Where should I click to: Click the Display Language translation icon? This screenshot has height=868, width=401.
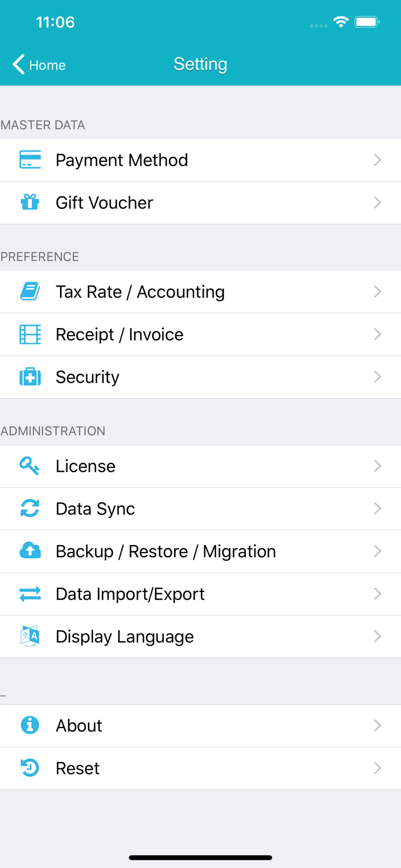coord(30,637)
